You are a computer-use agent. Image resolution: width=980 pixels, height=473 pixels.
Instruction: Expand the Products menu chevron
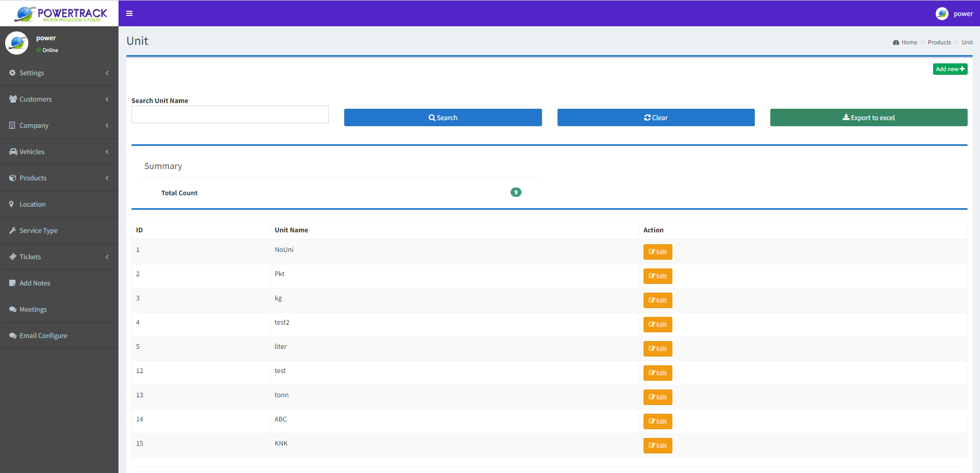click(x=107, y=178)
